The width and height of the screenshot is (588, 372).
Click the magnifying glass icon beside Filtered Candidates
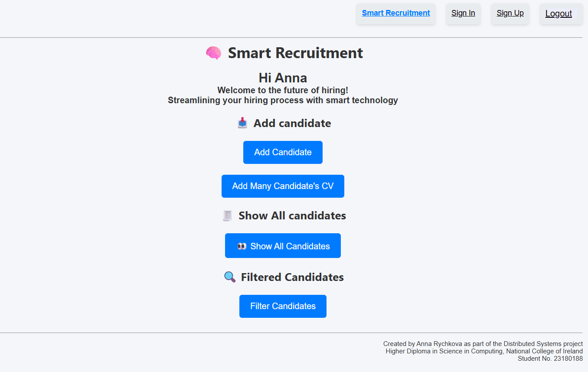click(230, 277)
